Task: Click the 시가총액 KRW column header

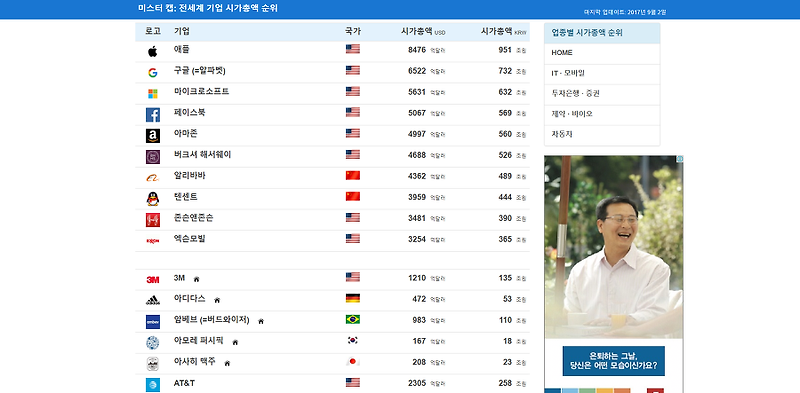Action: click(504, 32)
